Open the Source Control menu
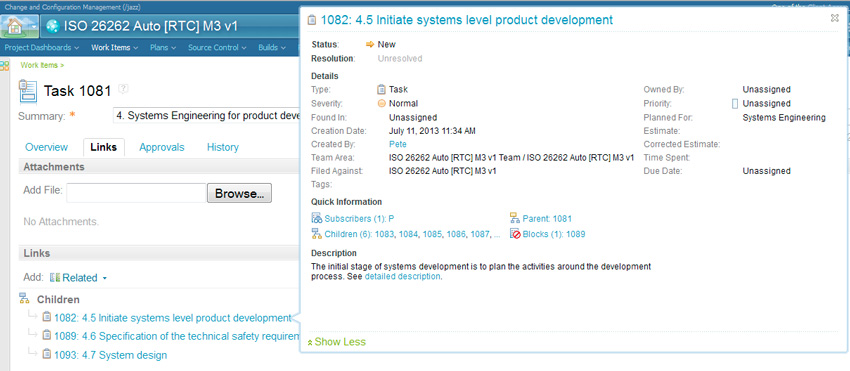 pyautogui.click(x=217, y=48)
